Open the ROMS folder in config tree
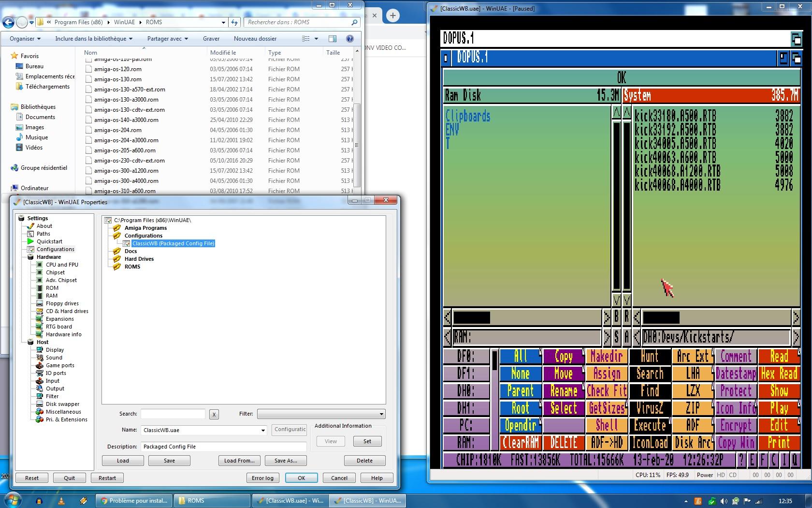 132,267
